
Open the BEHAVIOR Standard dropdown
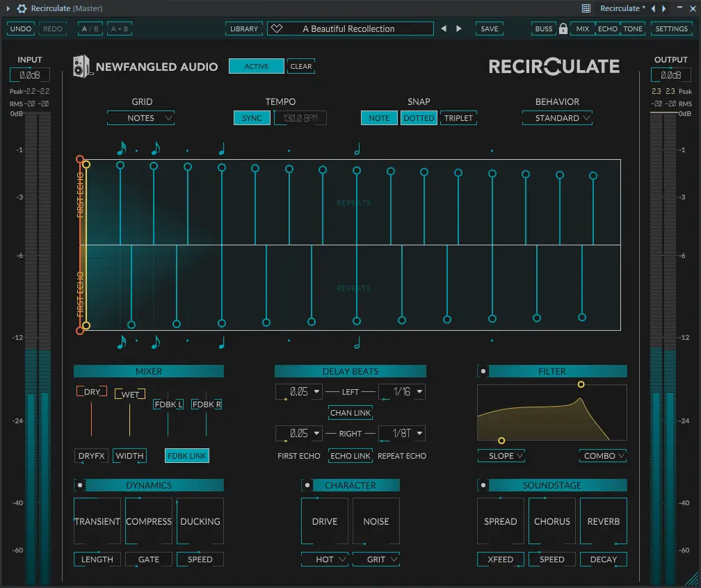[x=557, y=118]
